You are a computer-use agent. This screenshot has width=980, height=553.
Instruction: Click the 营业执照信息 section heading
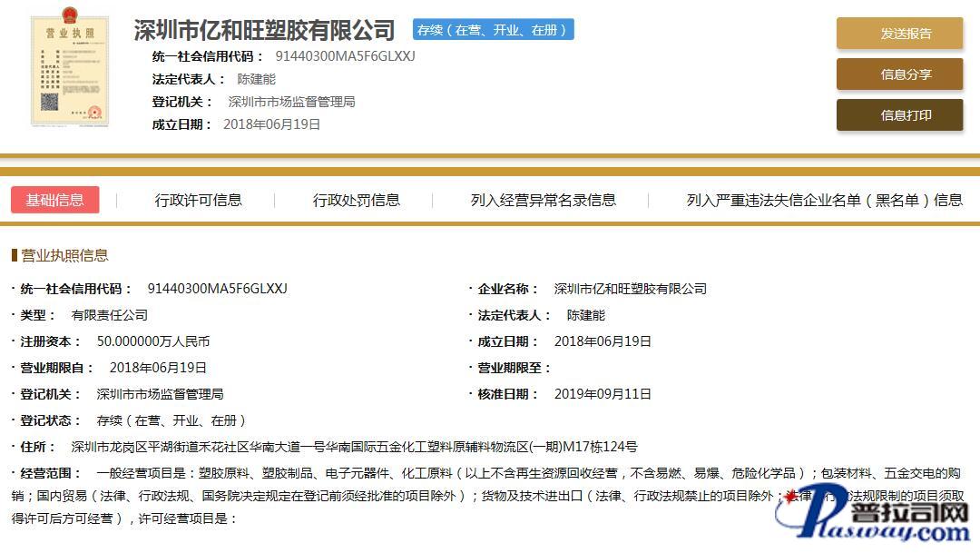click(64, 255)
